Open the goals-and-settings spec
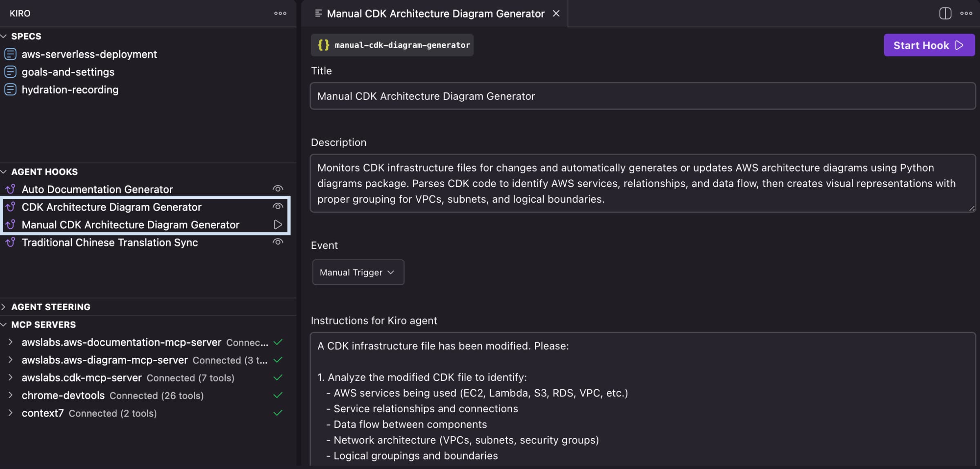The width and height of the screenshot is (980, 469). tap(68, 71)
